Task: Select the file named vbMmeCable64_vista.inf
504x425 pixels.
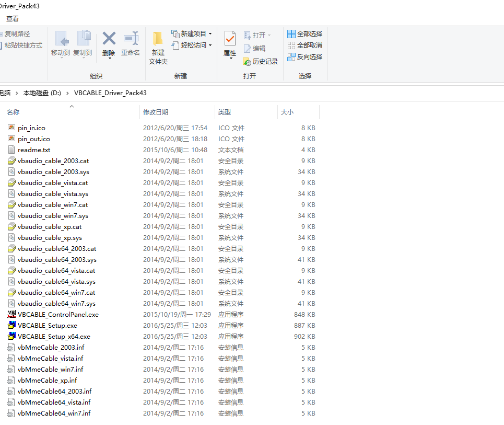Action: click(x=54, y=402)
